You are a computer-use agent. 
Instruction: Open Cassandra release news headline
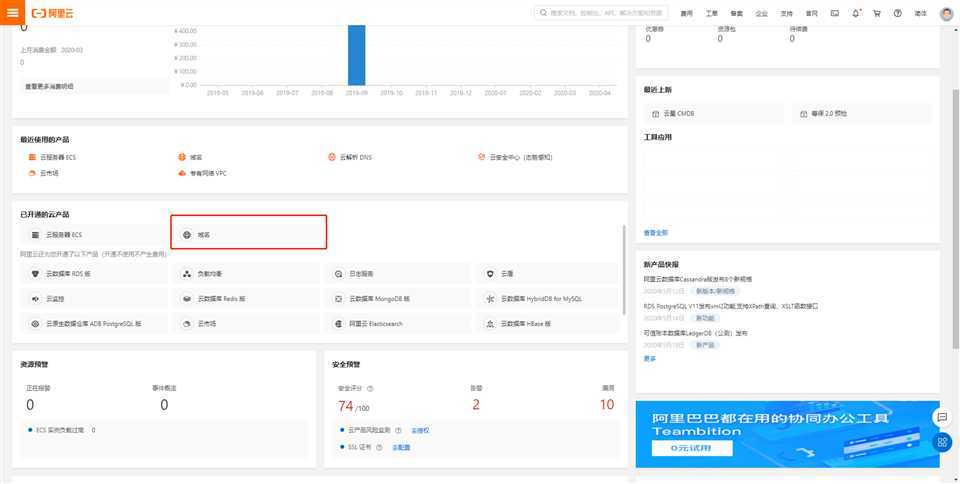click(x=697, y=279)
